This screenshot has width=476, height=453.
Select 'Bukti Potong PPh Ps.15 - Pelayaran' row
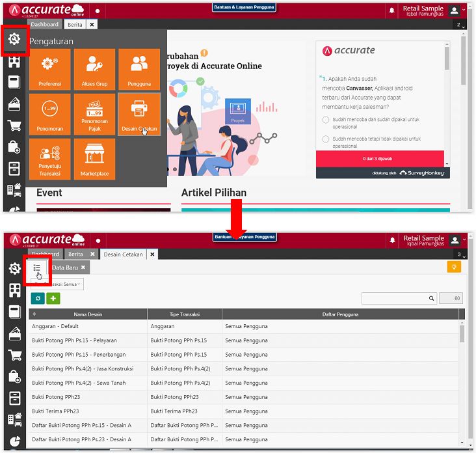[243, 340]
